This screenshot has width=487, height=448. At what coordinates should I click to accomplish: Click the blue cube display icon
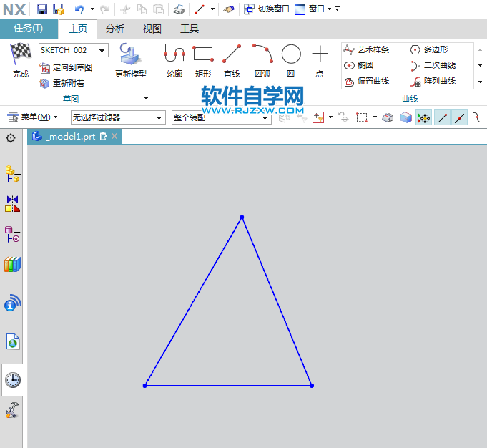[406, 117]
